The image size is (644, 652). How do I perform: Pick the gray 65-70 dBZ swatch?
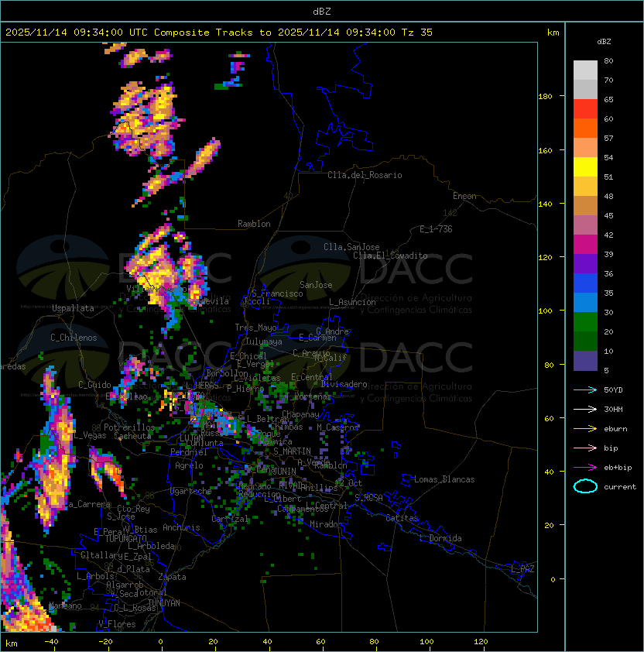tap(585, 89)
